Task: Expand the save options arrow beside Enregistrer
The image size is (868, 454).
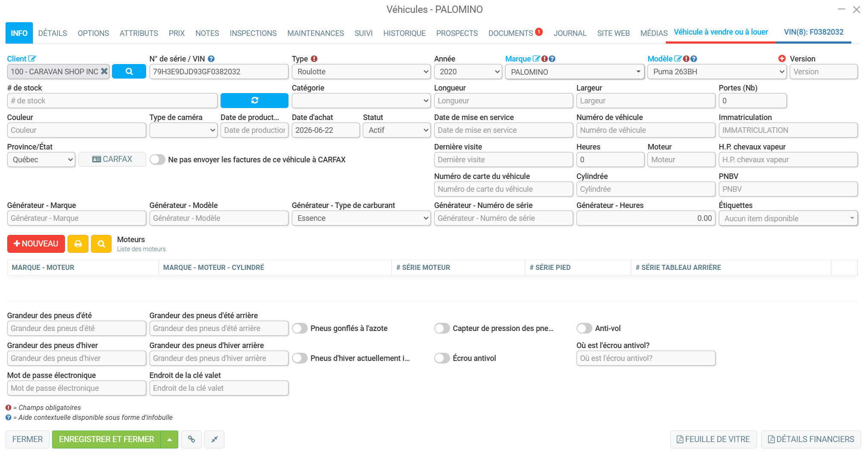Action: (170, 439)
